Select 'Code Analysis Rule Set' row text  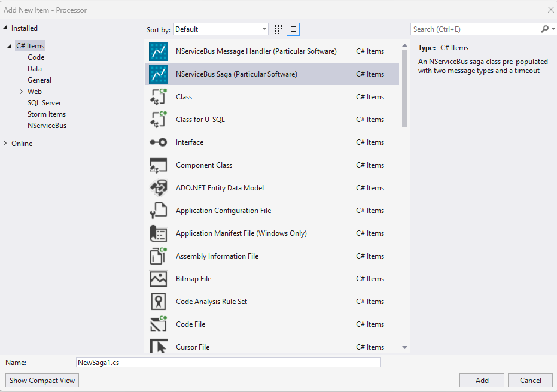[211, 302]
